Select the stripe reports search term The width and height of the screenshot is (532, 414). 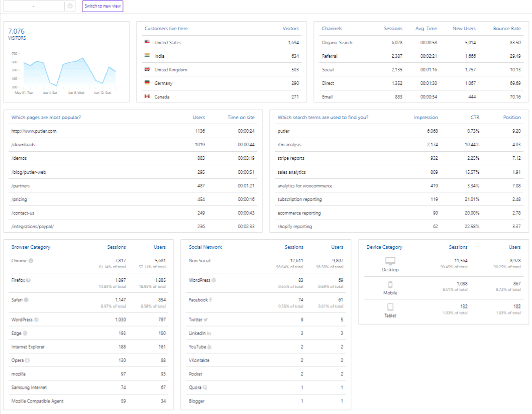[x=399, y=158]
